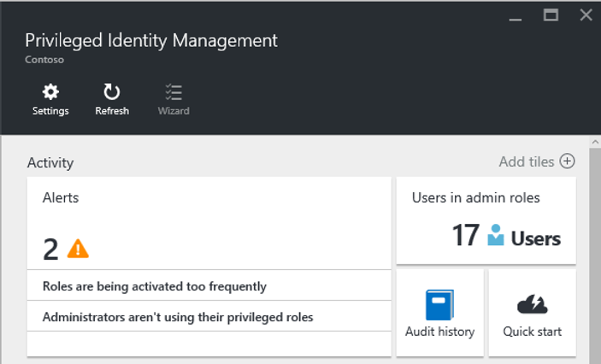
Task: Click the 'Refresh' label text
Action: tap(112, 111)
